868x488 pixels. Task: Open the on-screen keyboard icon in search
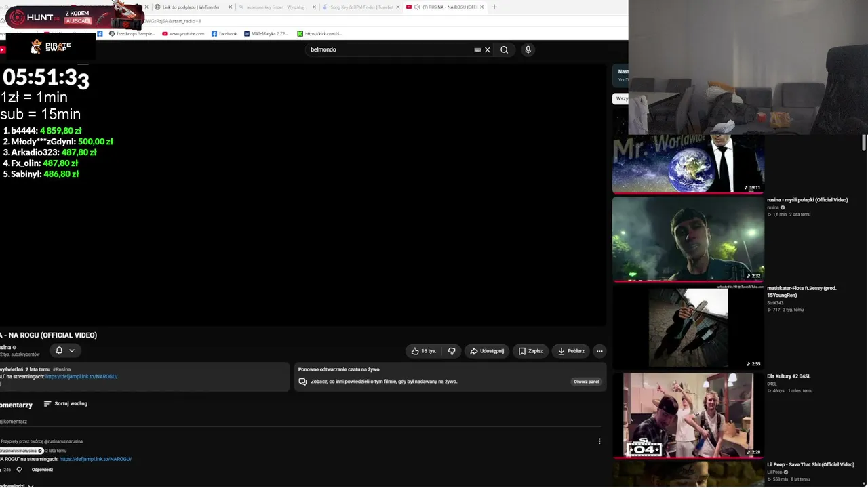(x=477, y=49)
